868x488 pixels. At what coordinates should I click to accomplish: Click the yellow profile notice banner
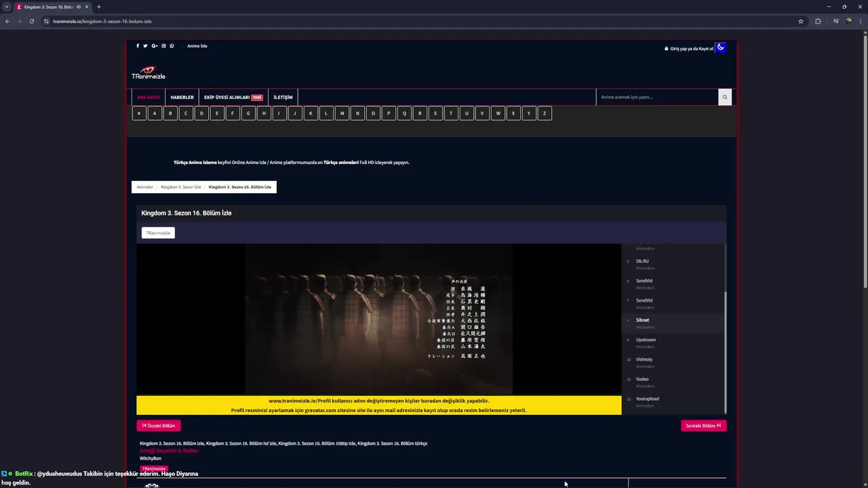(x=378, y=405)
